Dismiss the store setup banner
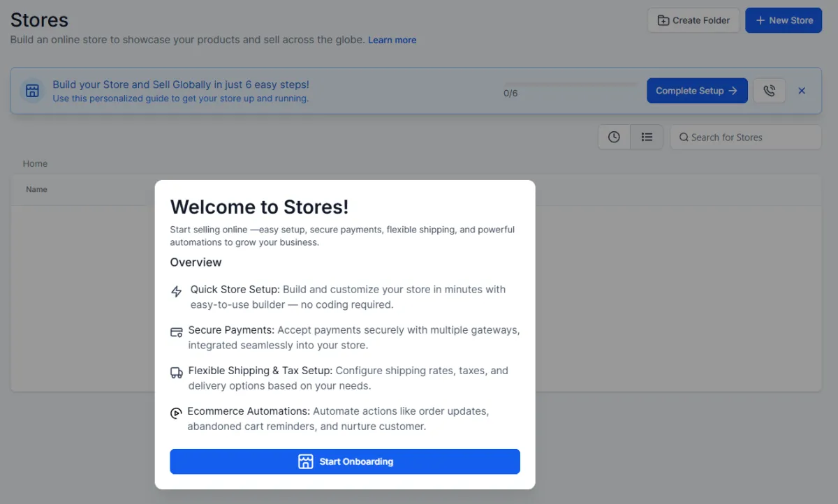Screen dimensions: 838x504 pyautogui.click(x=802, y=91)
